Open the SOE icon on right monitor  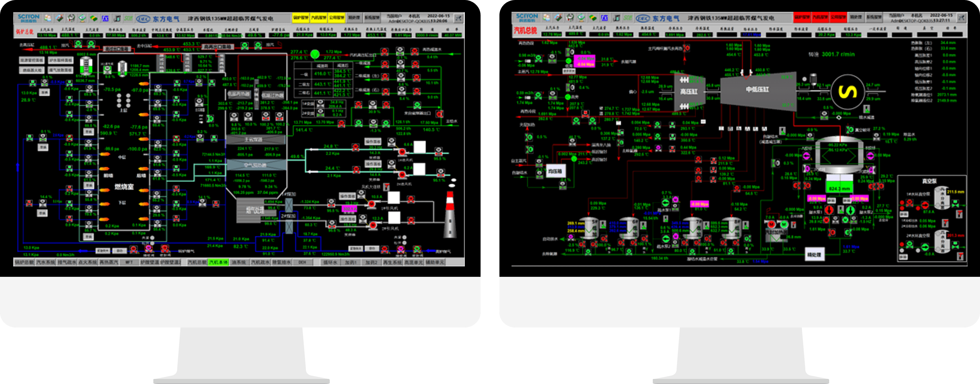click(628, 17)
